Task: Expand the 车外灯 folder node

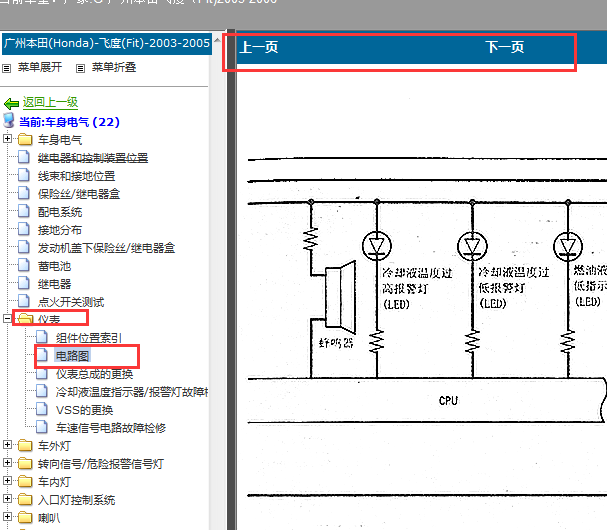Action: click(x=7, y=444)
